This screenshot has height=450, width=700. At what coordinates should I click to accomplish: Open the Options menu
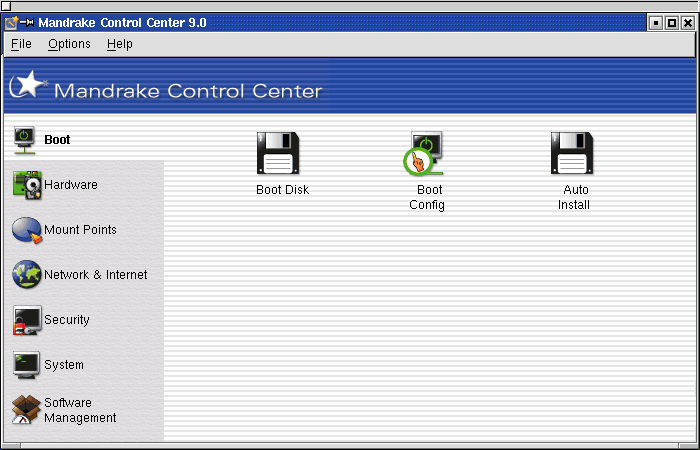click(69, 44)
